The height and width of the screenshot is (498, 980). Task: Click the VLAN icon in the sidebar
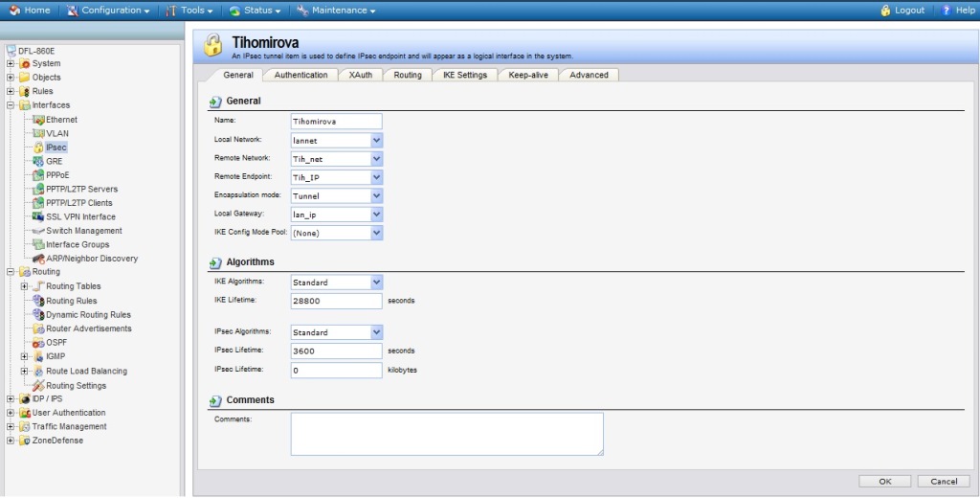[39, 134]
